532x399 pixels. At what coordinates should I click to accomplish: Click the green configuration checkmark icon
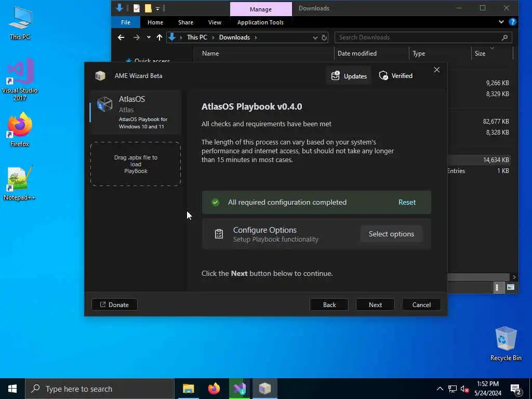[216, 203]
